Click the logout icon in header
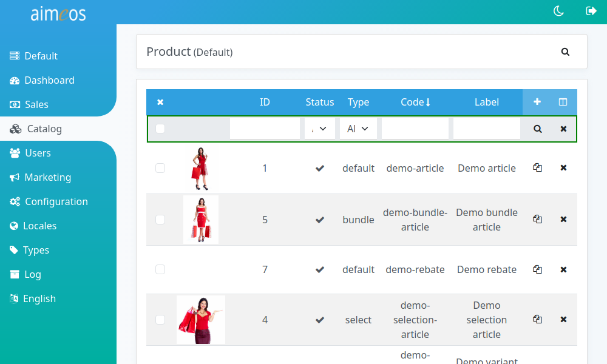The height and width of the screenshot is (364, 607). click(591, 11)
